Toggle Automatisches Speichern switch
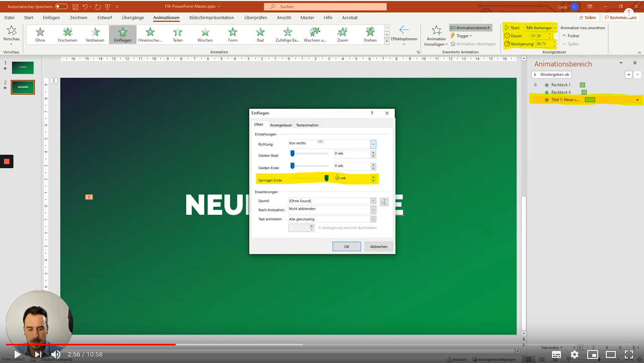The height and width of the screenshot is (363, 644). tap(61, 7)
